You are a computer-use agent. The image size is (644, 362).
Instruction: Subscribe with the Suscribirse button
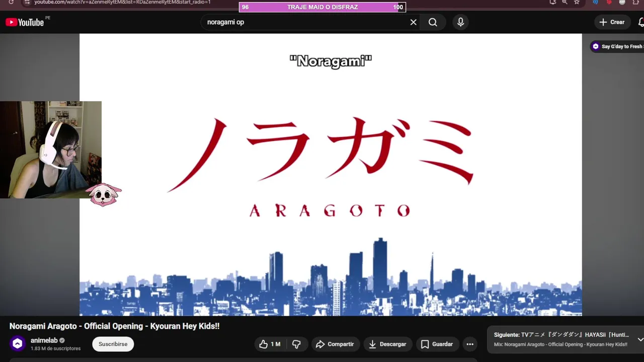(113, 344)
